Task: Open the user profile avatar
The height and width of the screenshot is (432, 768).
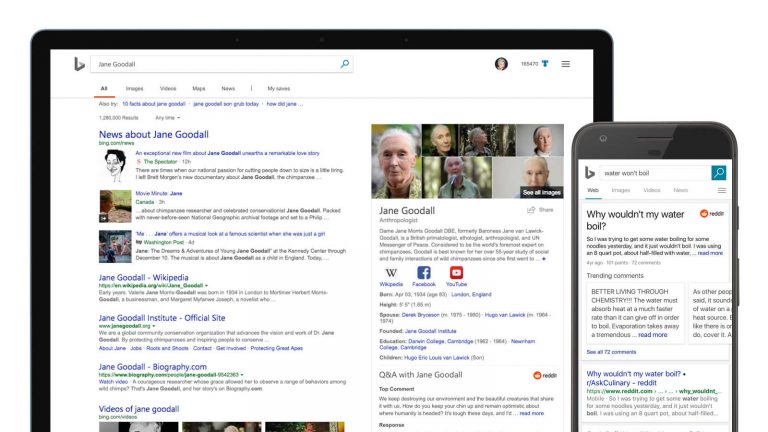Action: (501, 64)
